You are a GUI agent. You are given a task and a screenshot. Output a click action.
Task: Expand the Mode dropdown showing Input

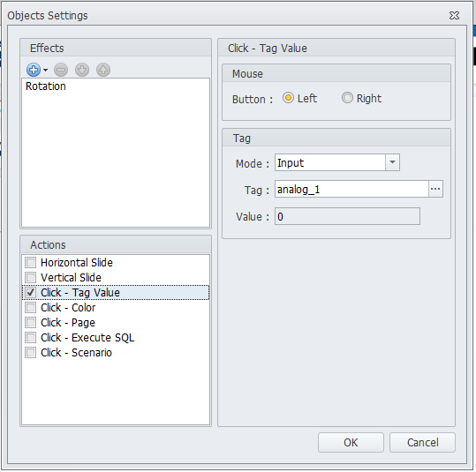(x=392, y=162)
